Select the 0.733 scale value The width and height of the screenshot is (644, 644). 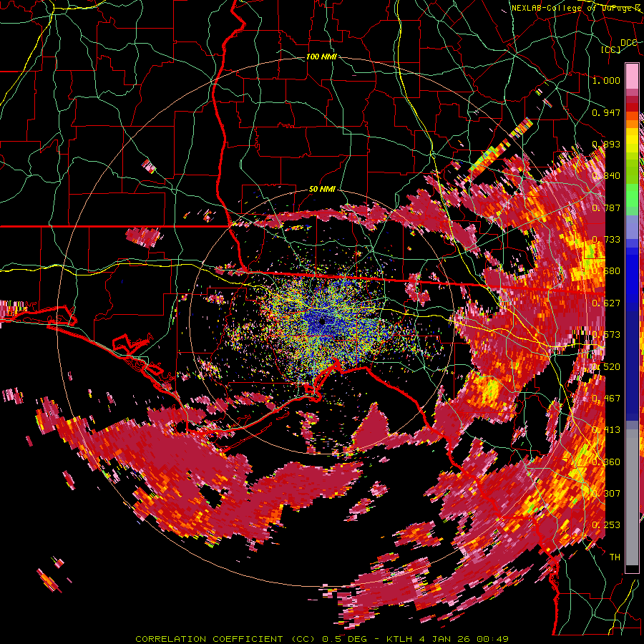606,240
